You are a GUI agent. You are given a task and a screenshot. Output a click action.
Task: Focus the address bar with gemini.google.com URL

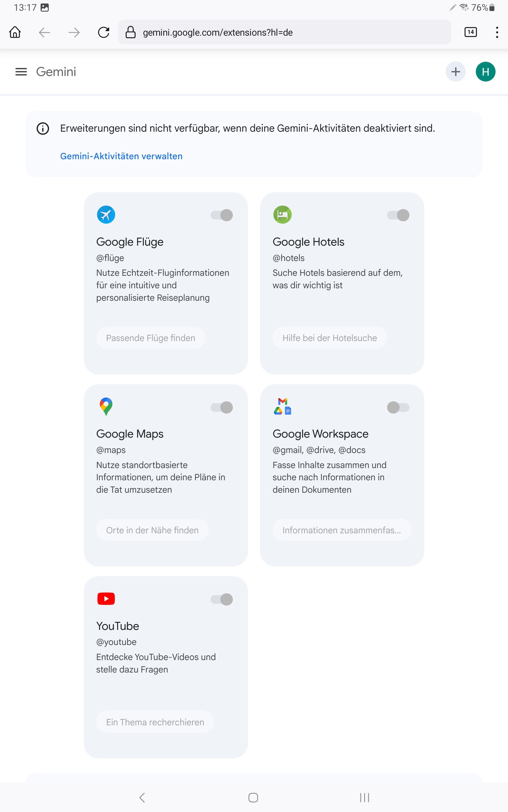click(284, 32)
